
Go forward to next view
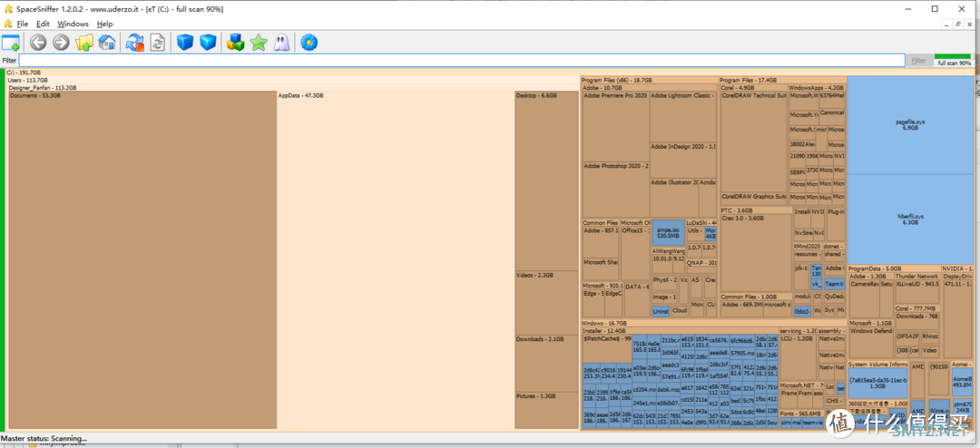coord(61,43)
